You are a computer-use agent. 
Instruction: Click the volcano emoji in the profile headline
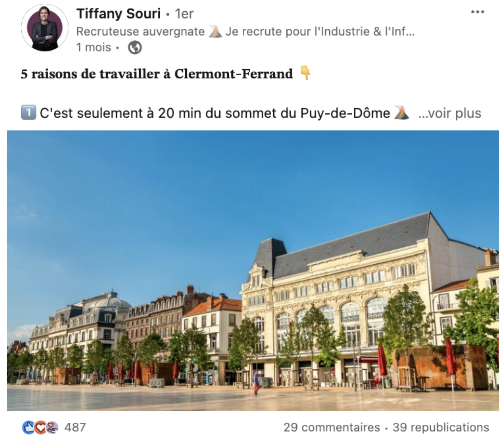coord(215,32)
